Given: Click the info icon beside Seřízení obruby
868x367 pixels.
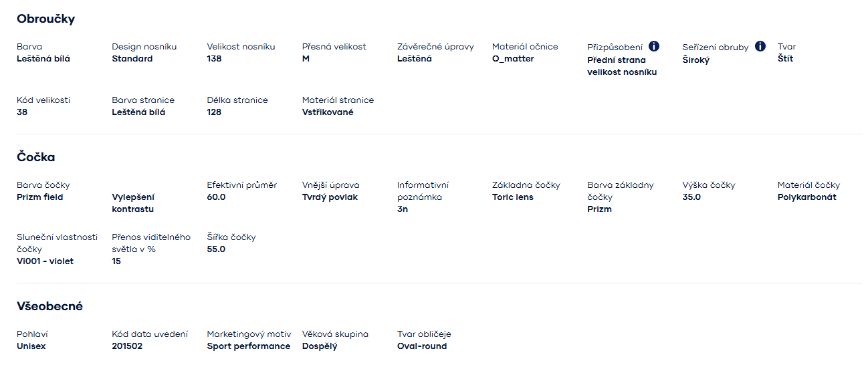Looking at the screenshot, I should pyautogui.click(x=760, y=46).
